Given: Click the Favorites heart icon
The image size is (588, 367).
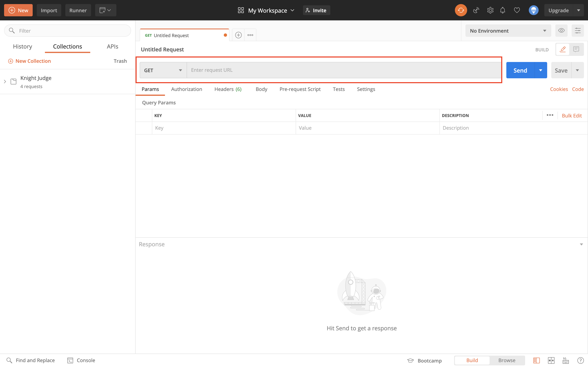Looking at the screenshot, I should (x=517, y=10).
